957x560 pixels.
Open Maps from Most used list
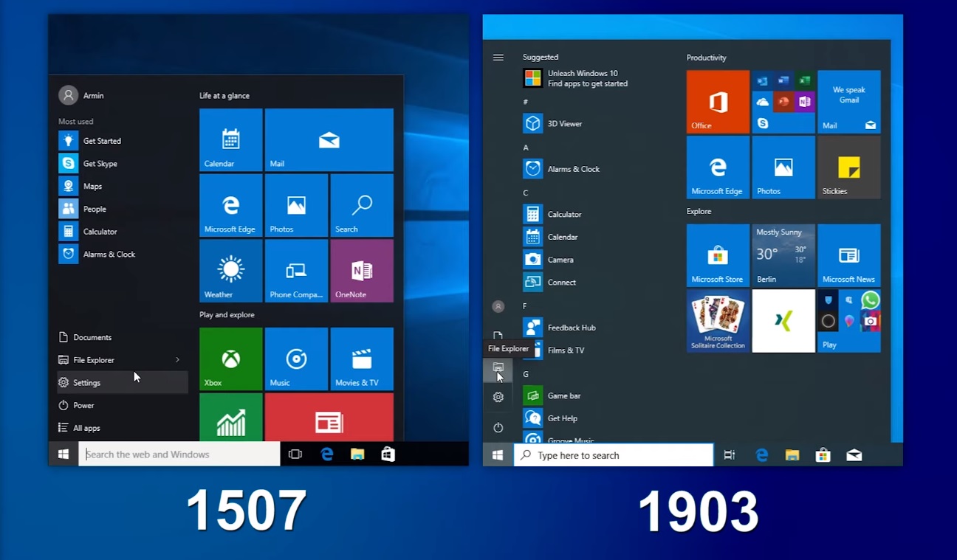point(122,187)
